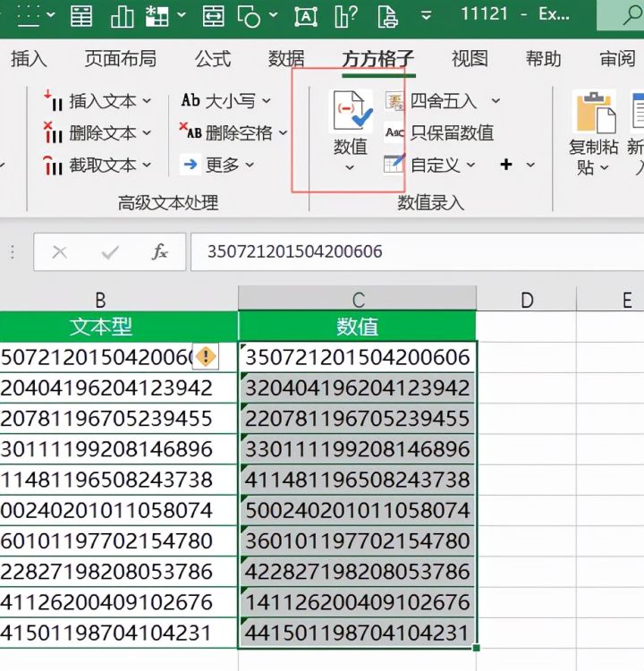The height and width of the screenshot is (671, 644).
Task: Click the 复制粘贴 clipboard icon
Action: [596, 112]
